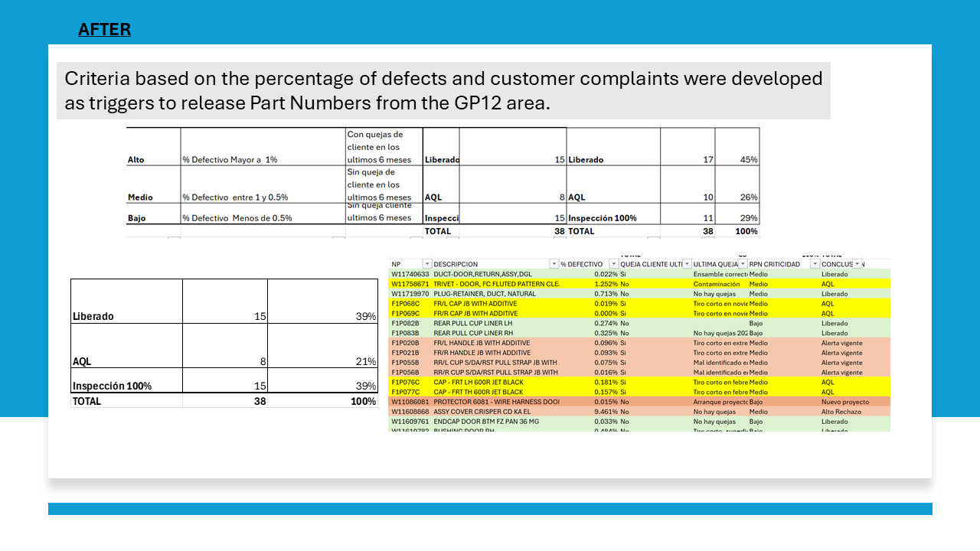
Task: Click part number F1P077C
Action: coord(406,392)
